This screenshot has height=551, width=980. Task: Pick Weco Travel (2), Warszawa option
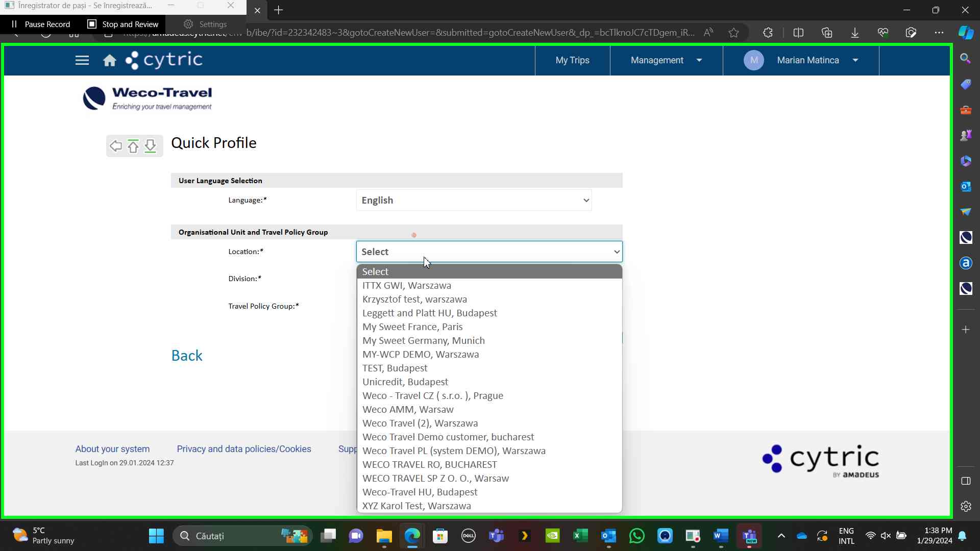point(489,423)
